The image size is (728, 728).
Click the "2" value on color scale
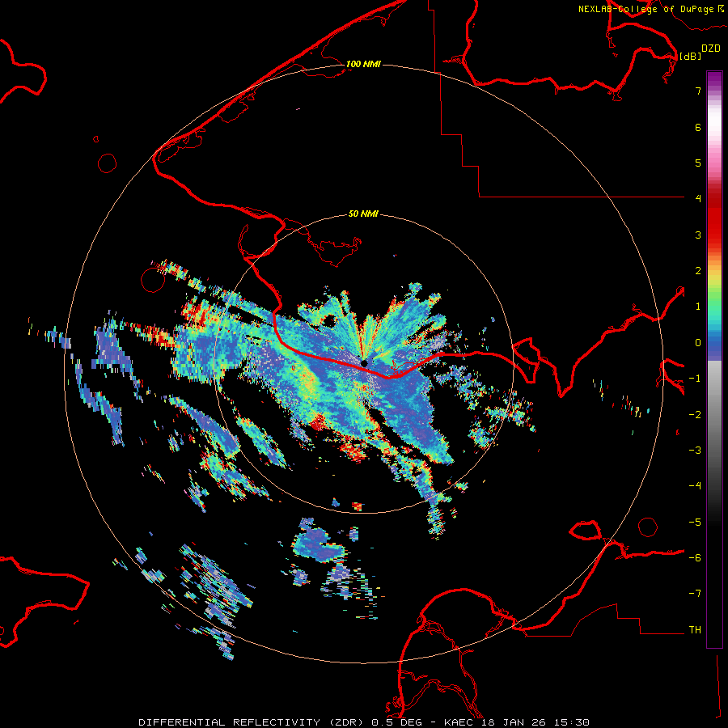coord(698,271)
